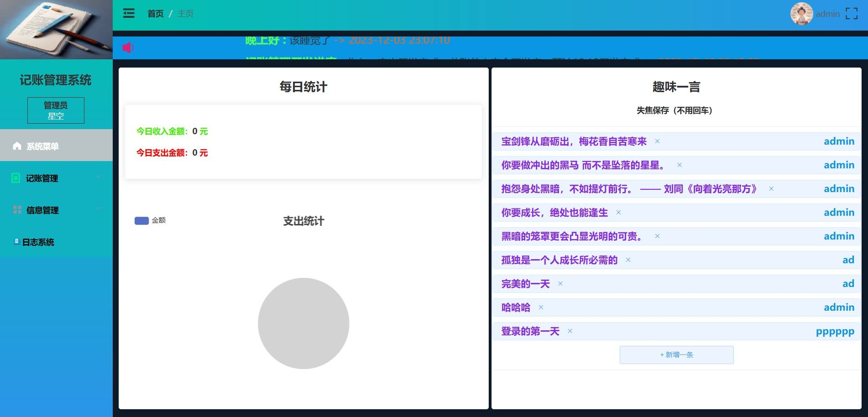Click the grid icon beside 信息管理
The height and width of the screenshot is (417, 868).
[17, 210]
